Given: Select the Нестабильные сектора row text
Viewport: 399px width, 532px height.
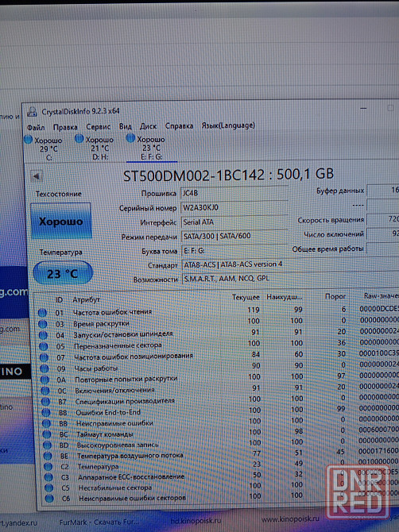Looking at the screenshot, I should [114, 488].
